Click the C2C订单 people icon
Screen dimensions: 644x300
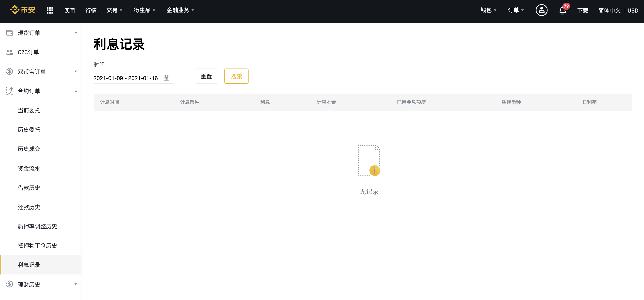(9, 52)
